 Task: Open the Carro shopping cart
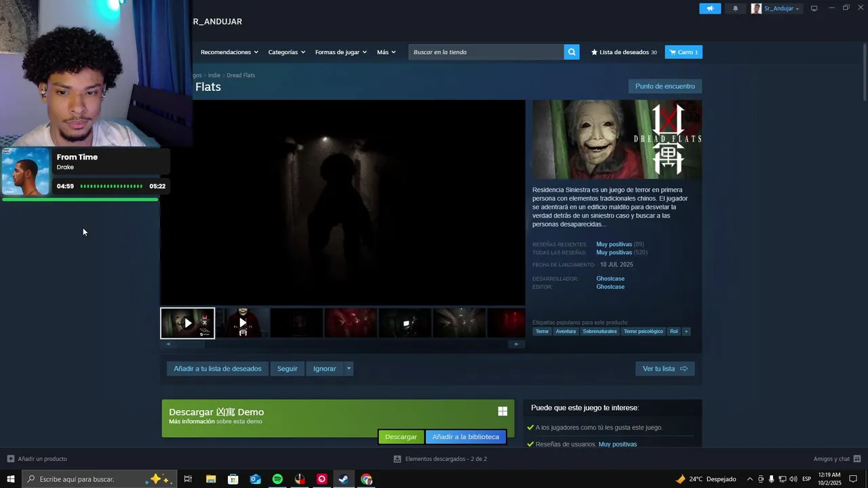684,52
